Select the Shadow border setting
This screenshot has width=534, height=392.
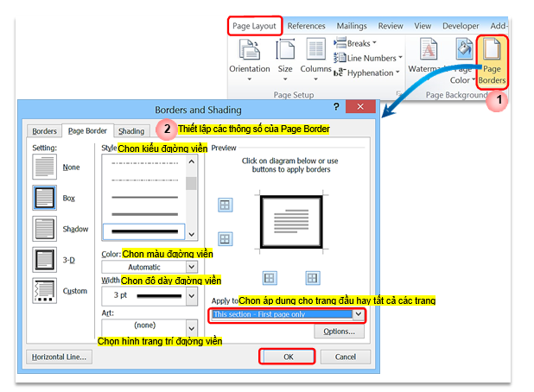point(44,229)
